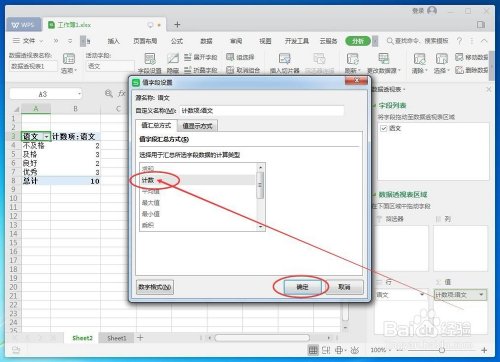This screenshot has height=362, width=500.
Task: Click 折叠字段 in the ribbon
Action: coord(201,70)
